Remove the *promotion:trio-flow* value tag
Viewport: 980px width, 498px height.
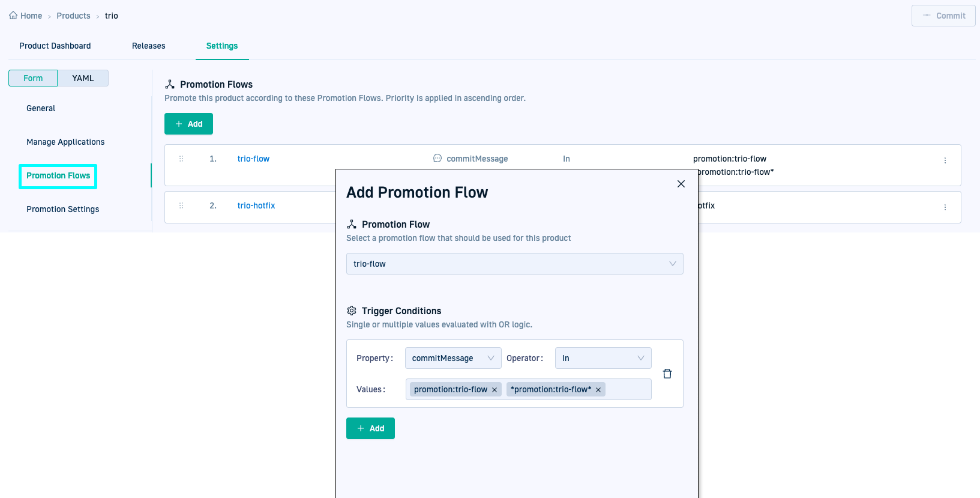click(x=598, y=390)
